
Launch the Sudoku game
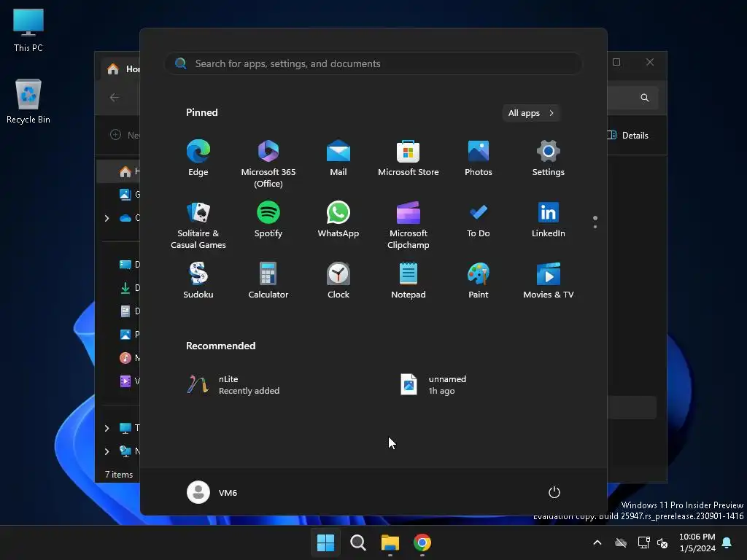(x=198, y=281)
